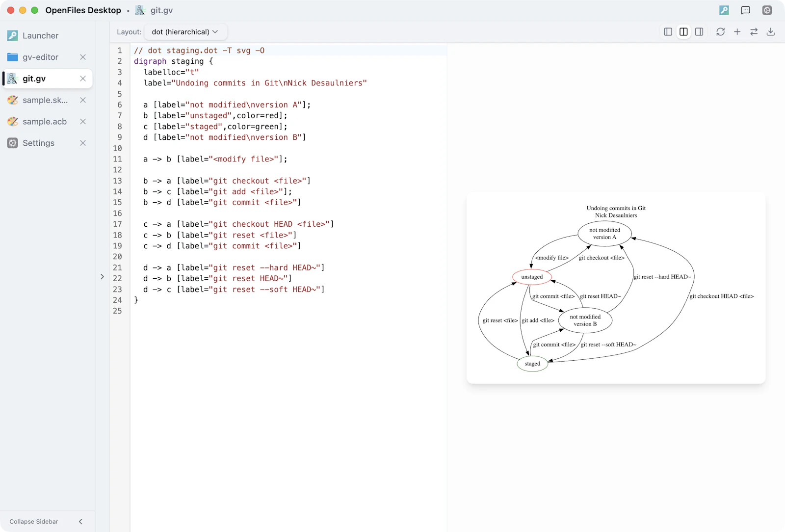Click the 'git reset --hard HEAD~' code line
Screen dimensions: 785x532
point(234,267)
